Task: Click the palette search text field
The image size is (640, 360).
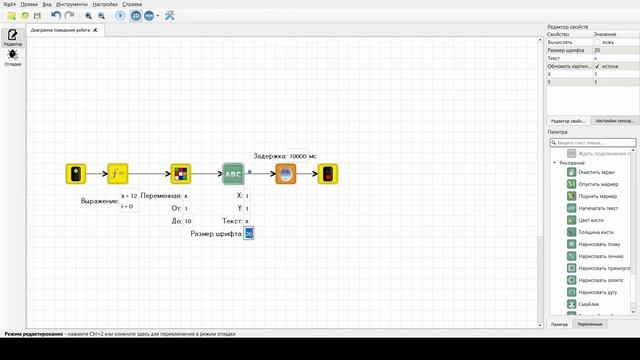Action: tap(593, 143)
